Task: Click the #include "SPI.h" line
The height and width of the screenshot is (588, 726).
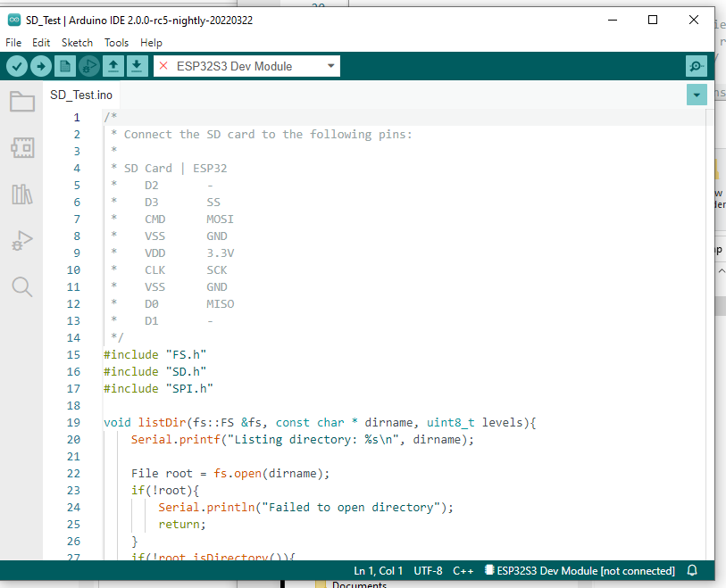Action: click(158, 389)
